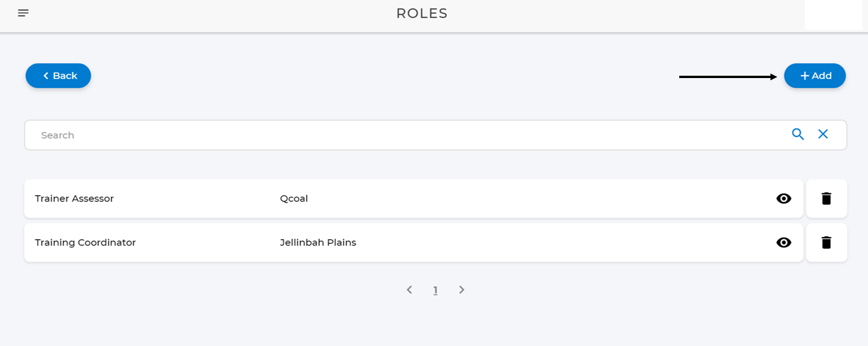View the Trainer Assessor role details
Image resolution: width=868 pixels, height=346 pixels.
click(x=784, y=199)
